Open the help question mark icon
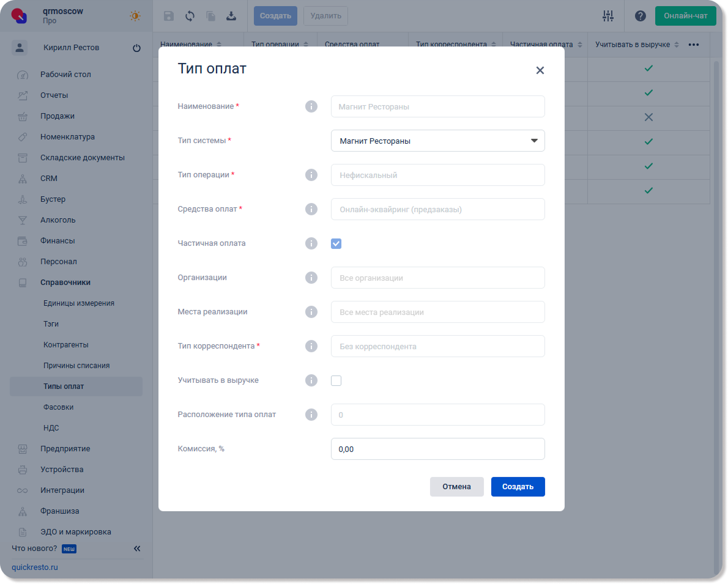Screen dimensions: 728x584 pyautogui.click(x=641, y=16)
